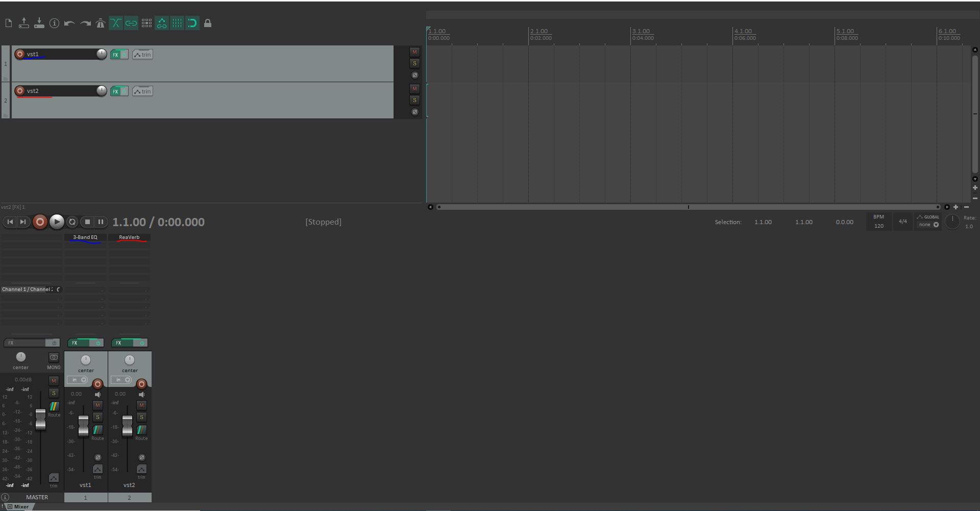Open master track Route settings
This screenshot has height=511, width=980.
point(54,406)
